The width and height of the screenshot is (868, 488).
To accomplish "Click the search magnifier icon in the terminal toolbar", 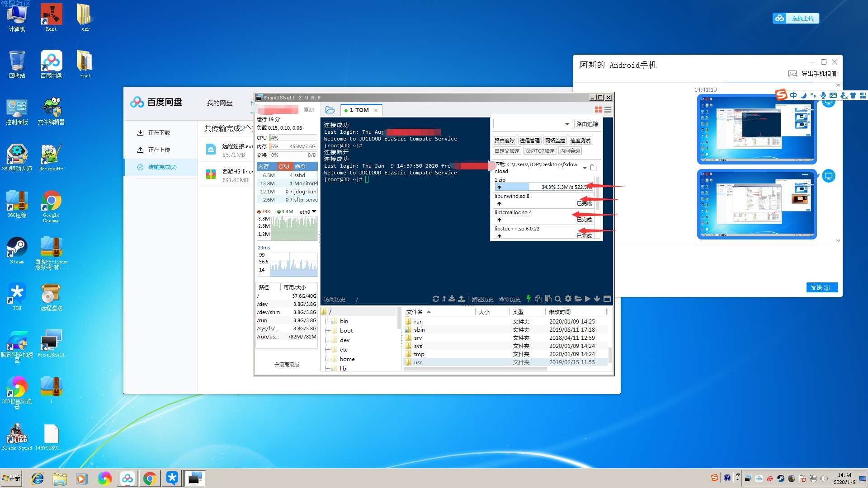I will 558,299.
